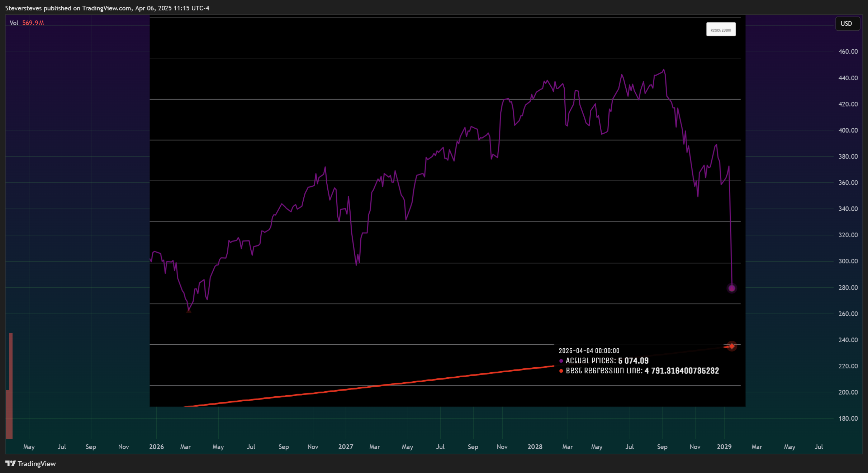
Task: Click the TradingView logo at bottom left
Action: tap(31, 463)
